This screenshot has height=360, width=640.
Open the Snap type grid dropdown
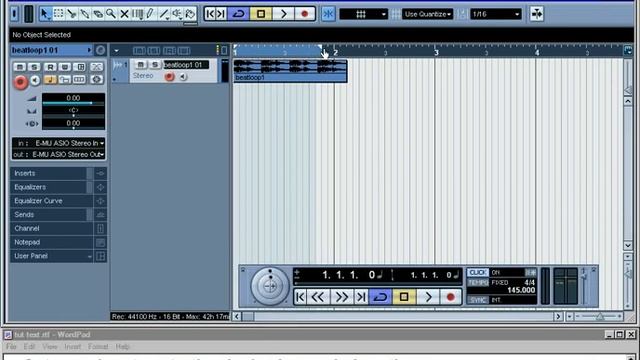pyautogui.click(x=363, y=14)
